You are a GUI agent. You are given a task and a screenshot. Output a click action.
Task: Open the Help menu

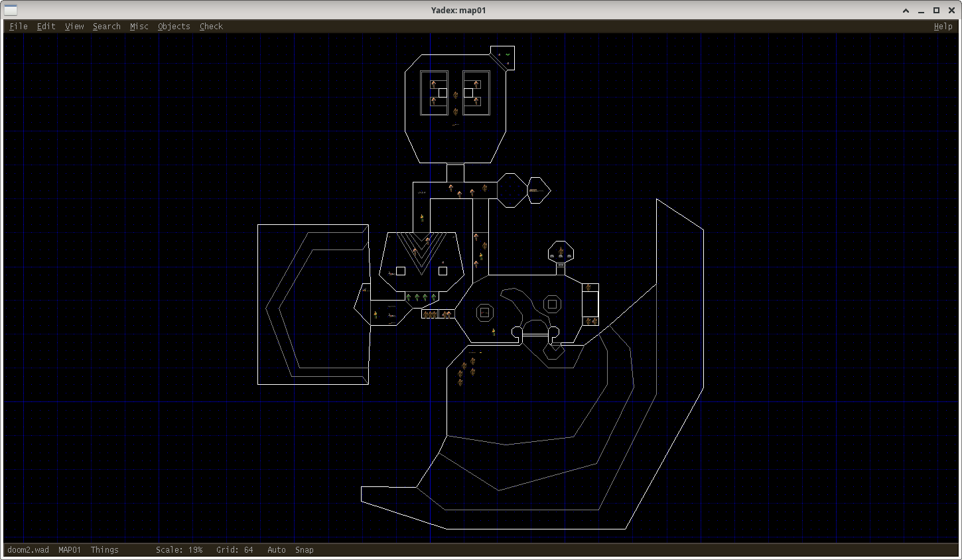(943, 27)
